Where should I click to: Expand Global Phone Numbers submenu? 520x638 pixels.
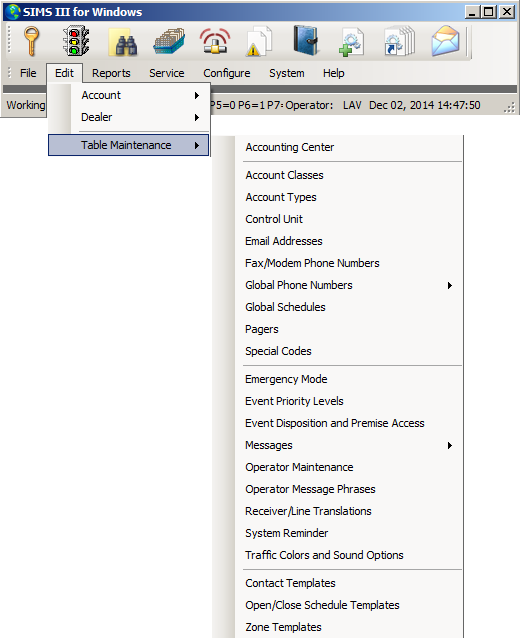349,285
